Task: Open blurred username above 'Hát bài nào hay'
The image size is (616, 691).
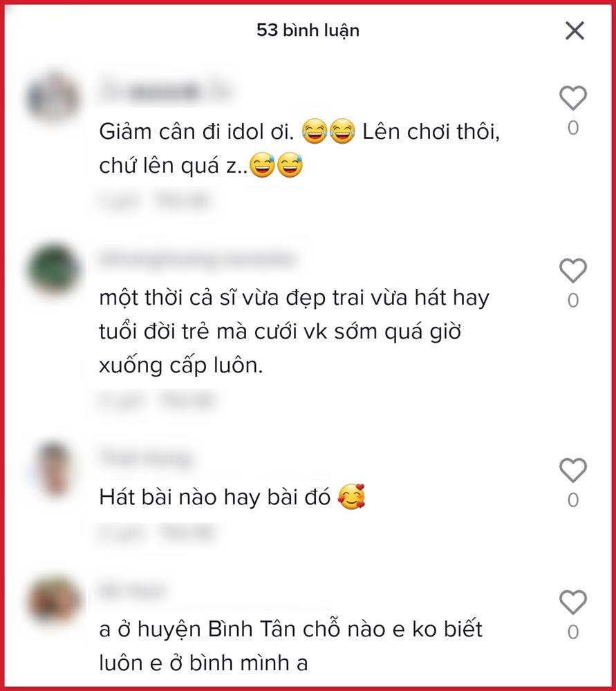Action: [x=147, y=458]
